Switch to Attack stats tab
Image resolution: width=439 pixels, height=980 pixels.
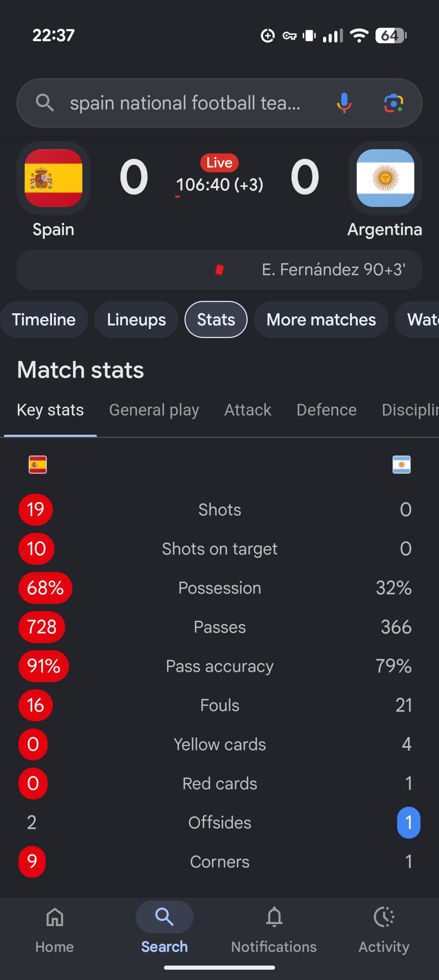248,410
